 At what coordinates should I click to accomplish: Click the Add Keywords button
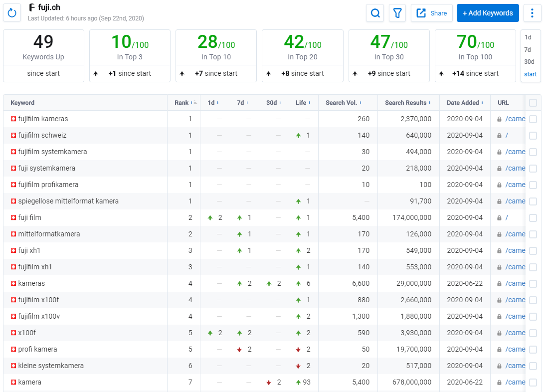coord(488,13)
